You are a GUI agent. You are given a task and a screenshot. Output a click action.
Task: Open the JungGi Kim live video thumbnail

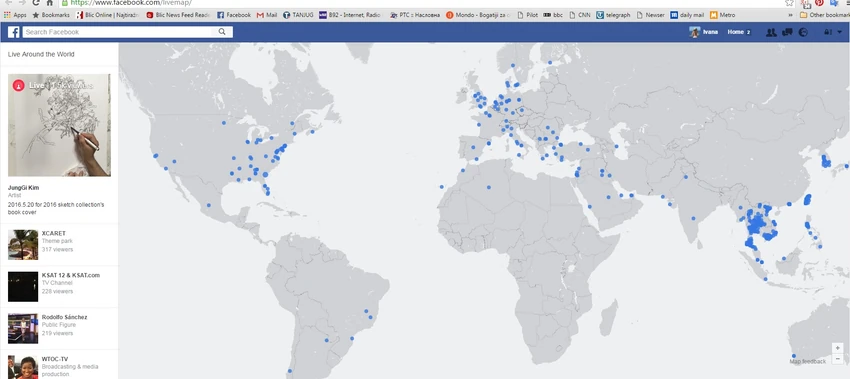pyautogui.click(x=59, y=125)
